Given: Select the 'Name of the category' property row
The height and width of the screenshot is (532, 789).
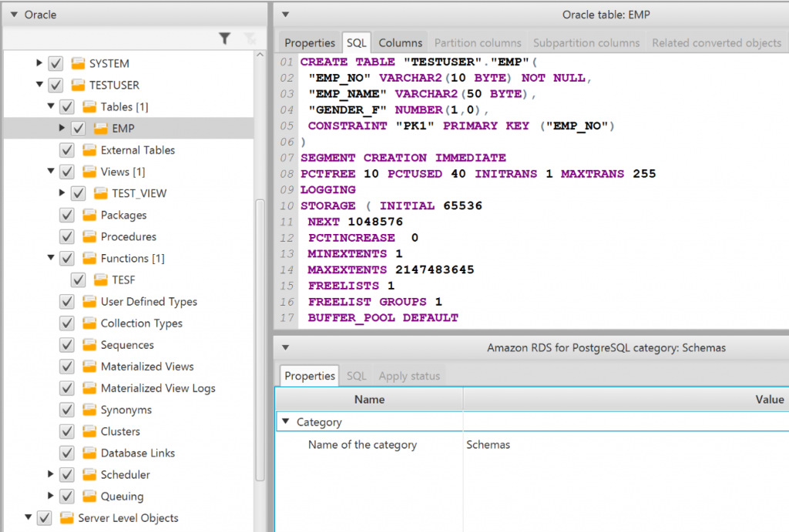Looking at the screenshot, I should pyautogui.click(x=532, y=444).
